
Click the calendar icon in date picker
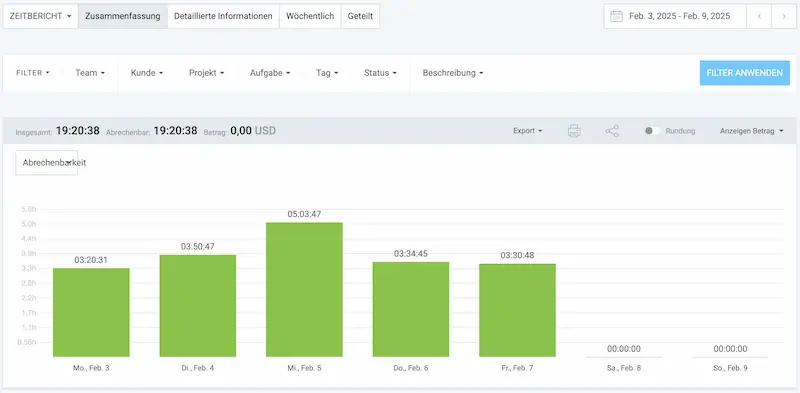coord(616,16)
